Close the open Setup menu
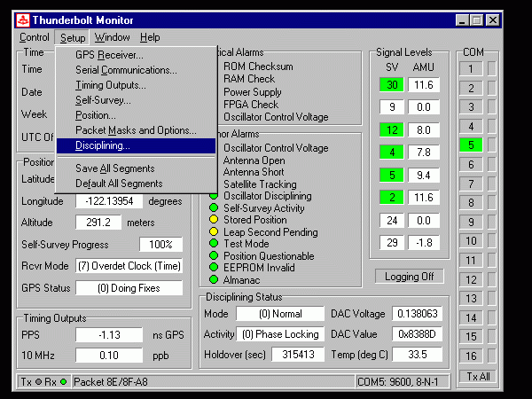The height and width of the screenshot is (399, 532). (x=73, y=37)
